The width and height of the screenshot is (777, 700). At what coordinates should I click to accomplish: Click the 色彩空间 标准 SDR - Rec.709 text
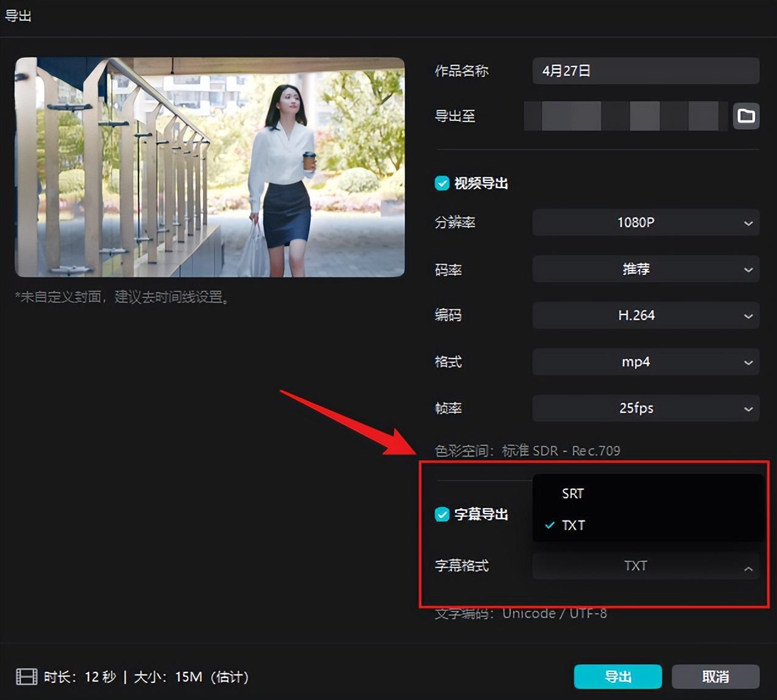527,451
